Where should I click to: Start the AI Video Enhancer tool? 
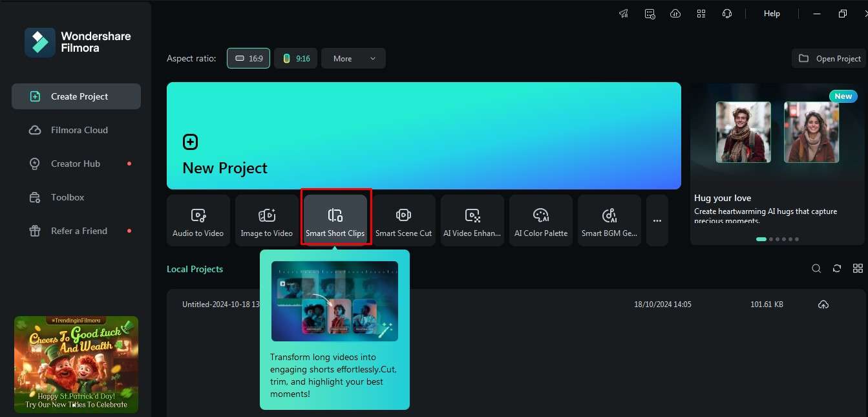point(472,220)
